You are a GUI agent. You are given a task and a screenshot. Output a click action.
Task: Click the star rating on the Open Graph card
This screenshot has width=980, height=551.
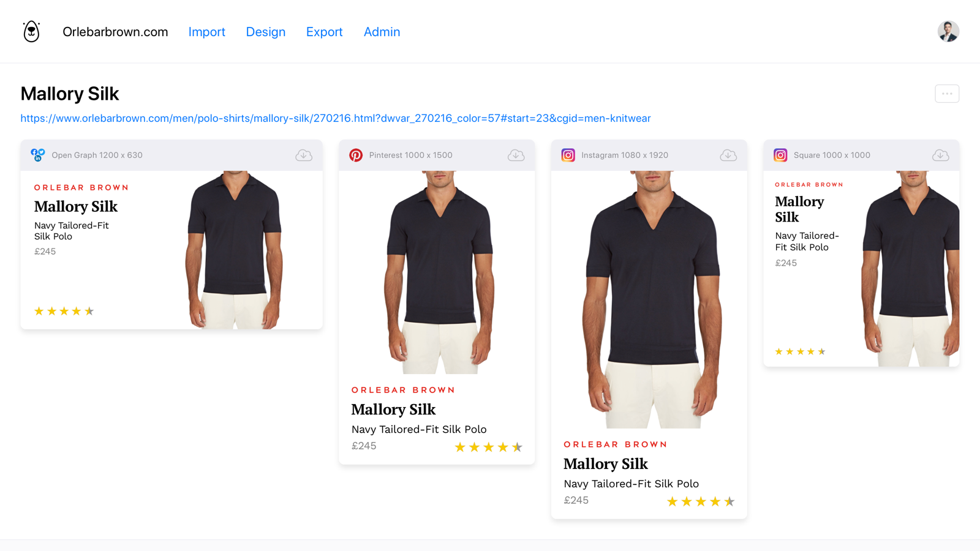(x=64, y=310)
